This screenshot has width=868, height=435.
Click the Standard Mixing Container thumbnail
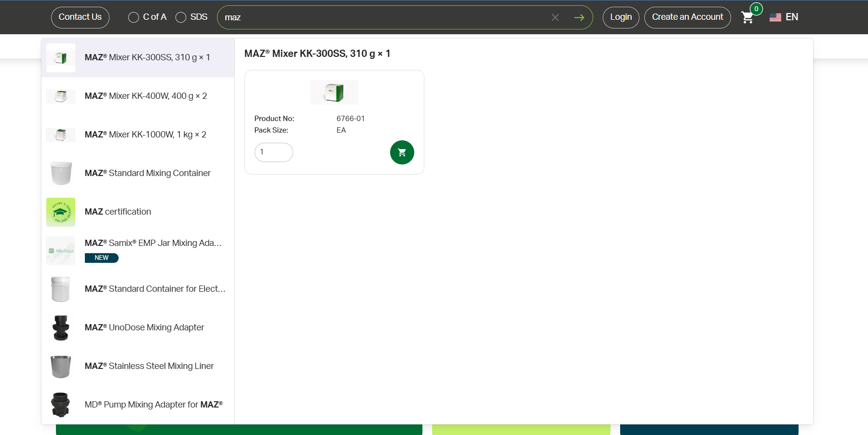coord(61,173)
